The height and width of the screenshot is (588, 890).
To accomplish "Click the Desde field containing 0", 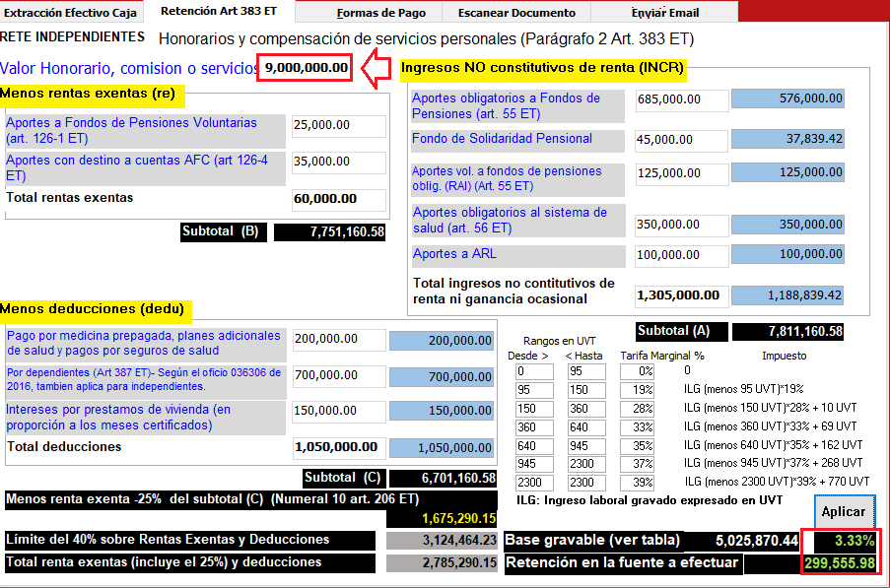I will coord(534,372).
